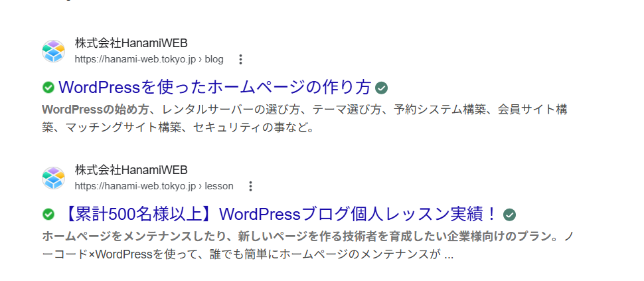Click green checkmark beside WordPressを使ったホームページの作り方
This screenshot has width=644, height=281.
pyautogui.click(x=48, y=87)
